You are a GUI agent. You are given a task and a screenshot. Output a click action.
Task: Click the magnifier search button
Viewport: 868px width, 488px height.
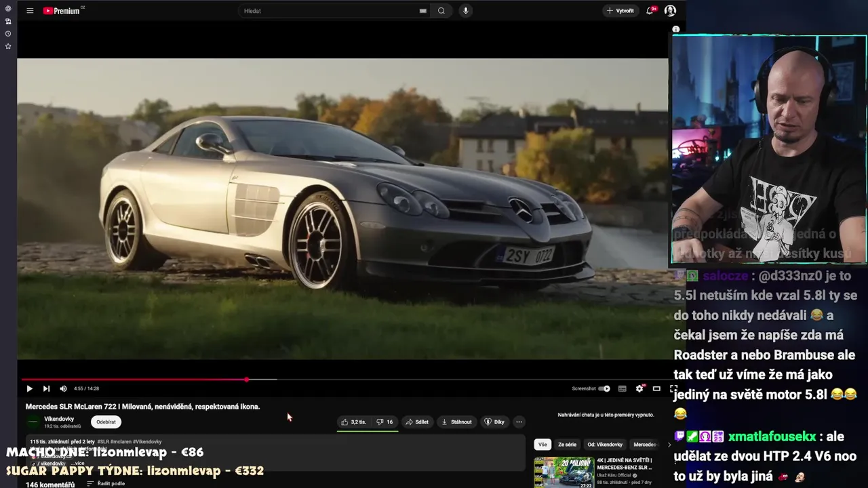[x=441, y=11]
